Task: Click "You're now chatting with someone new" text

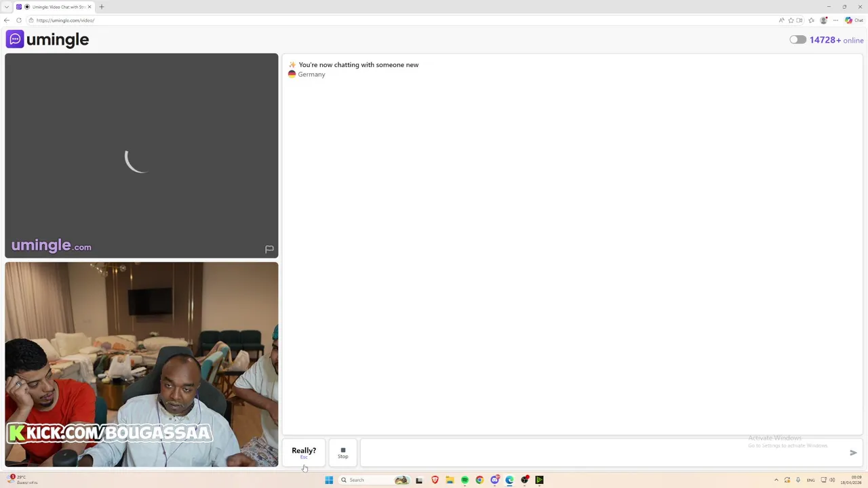Action: coord(358,65)
